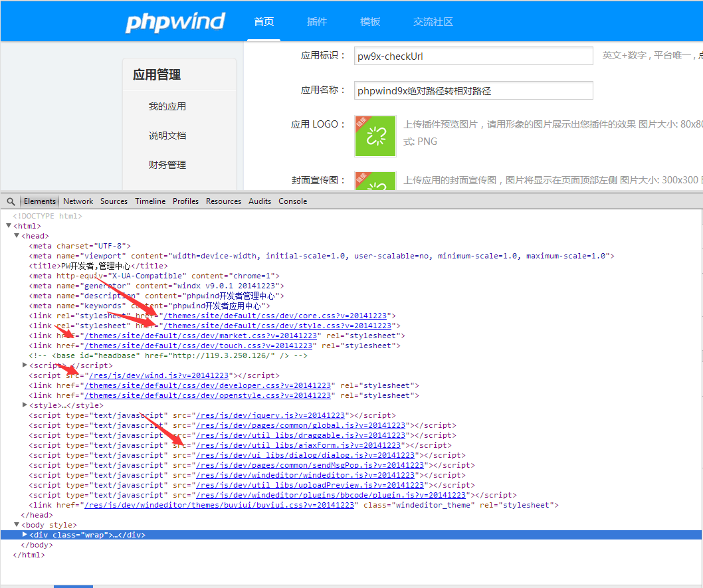Collapse the html node triangle
Screen dimensions: 703x588
click(x=9, y=225)
